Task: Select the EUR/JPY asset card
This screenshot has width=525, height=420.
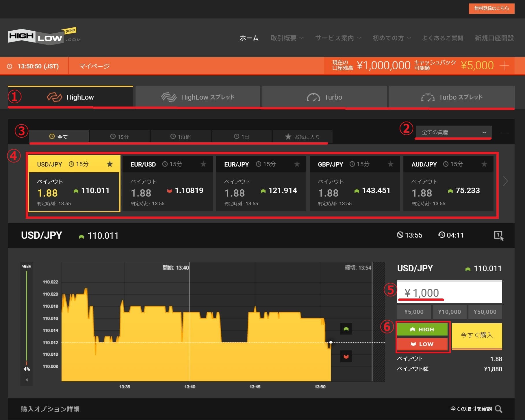Action: 261,184
